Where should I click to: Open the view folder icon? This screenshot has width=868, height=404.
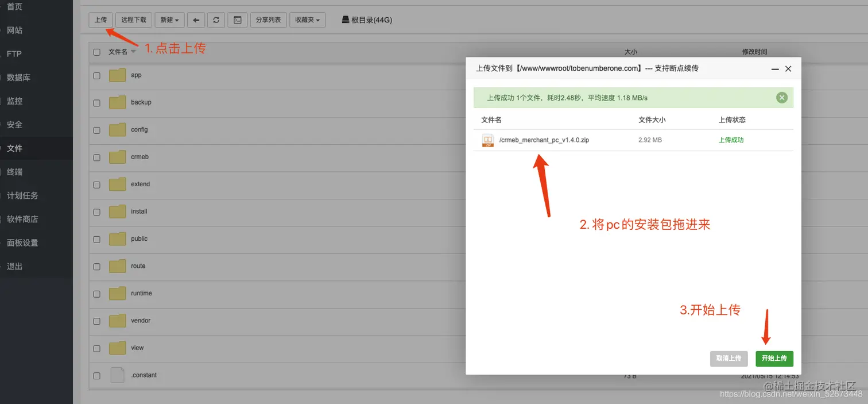pos(117,348)
